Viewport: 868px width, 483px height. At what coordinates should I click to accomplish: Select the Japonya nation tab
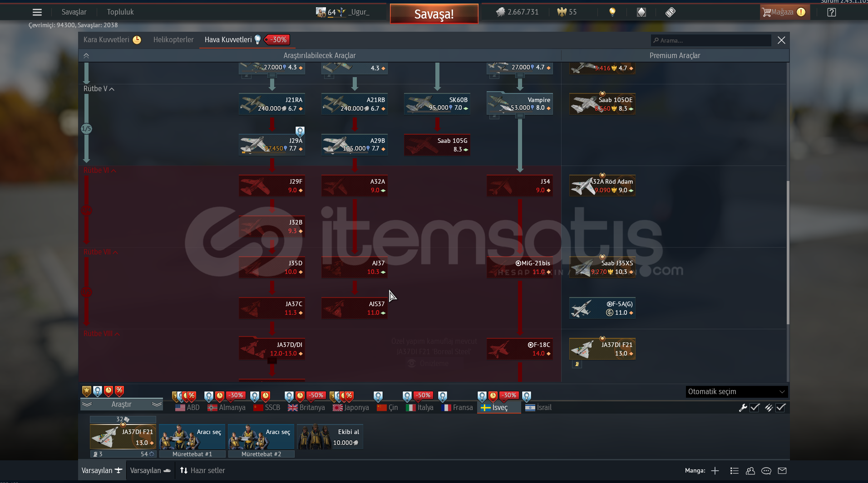(x=351, y=408)
